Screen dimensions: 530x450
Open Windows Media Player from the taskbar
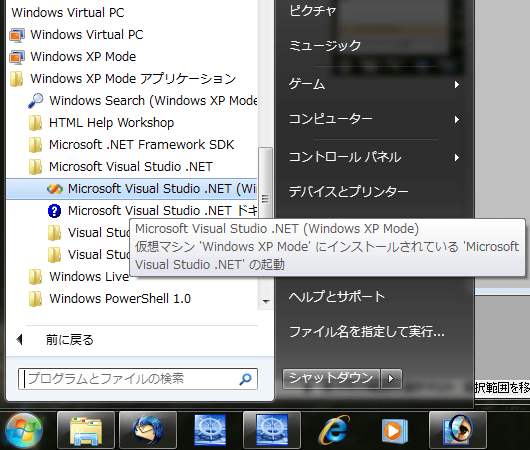click(x=395, y=431)
